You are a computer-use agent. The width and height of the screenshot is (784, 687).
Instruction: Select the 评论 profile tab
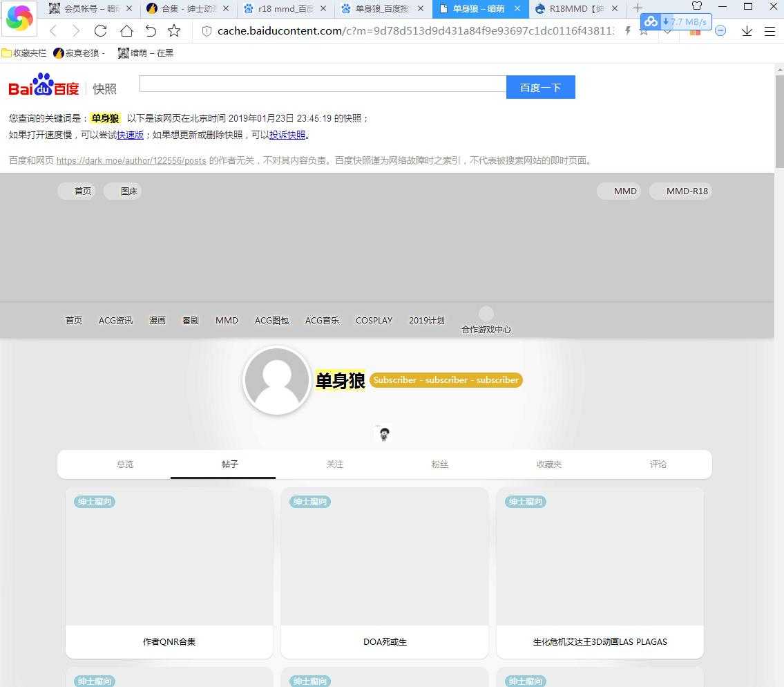point(658,464)
